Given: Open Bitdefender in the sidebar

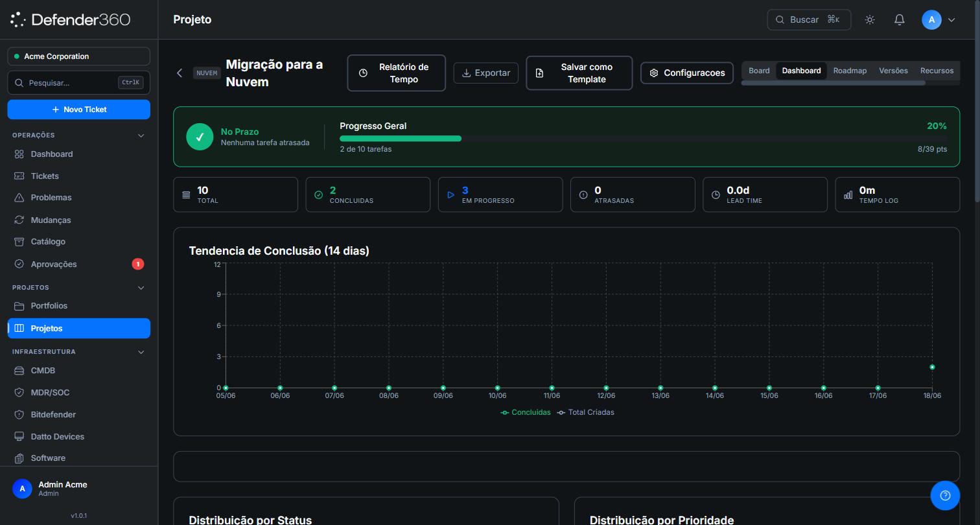Looking at the screenshot, I should pos(78,415).
